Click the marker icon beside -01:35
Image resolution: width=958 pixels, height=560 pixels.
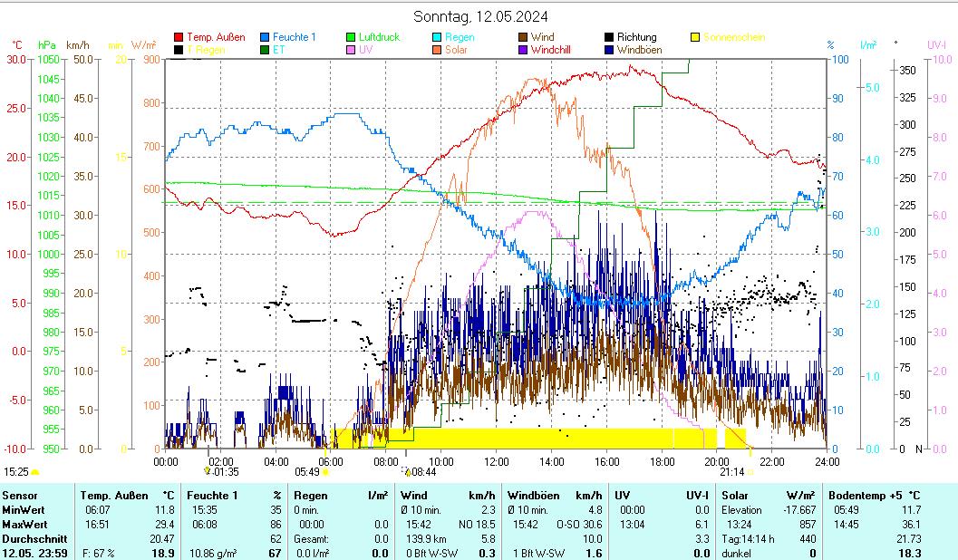pyautogui.click(x=208, y=471)
